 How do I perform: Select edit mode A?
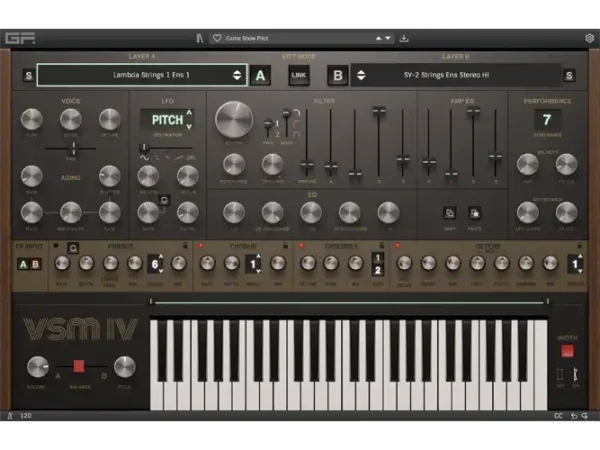pos(260,75)
